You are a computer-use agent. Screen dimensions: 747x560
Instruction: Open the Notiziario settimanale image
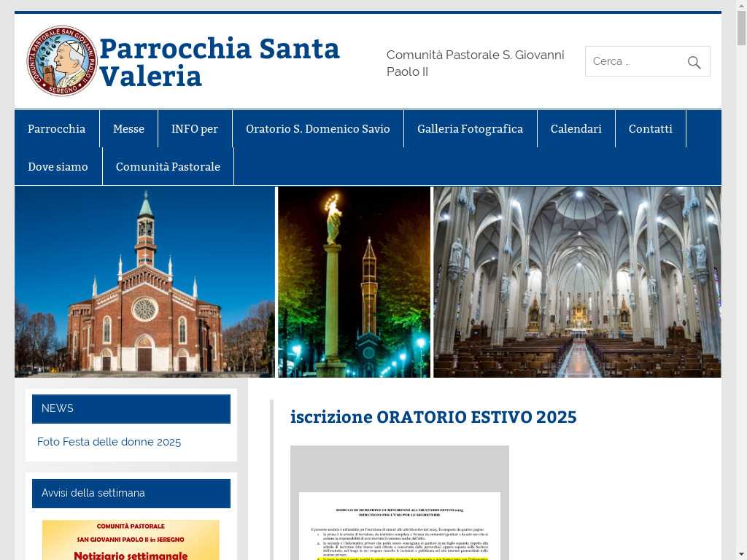pos(131,540)
